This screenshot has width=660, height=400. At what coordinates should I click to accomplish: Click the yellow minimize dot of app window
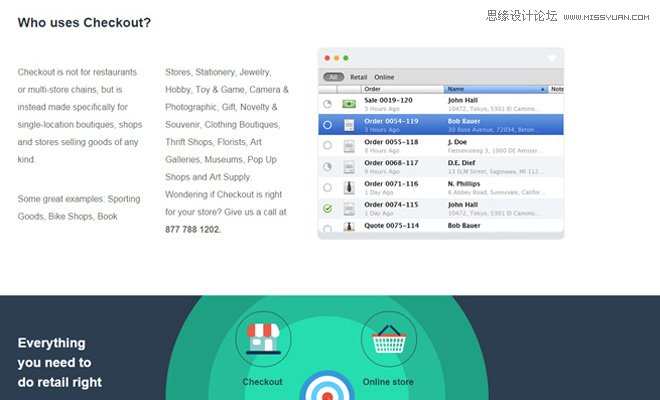[x=336, y=58]
